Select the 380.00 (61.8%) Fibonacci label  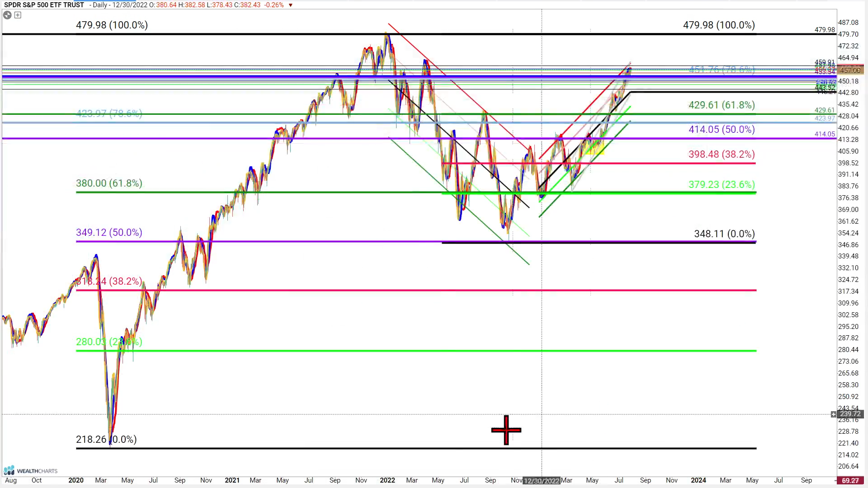109,183
